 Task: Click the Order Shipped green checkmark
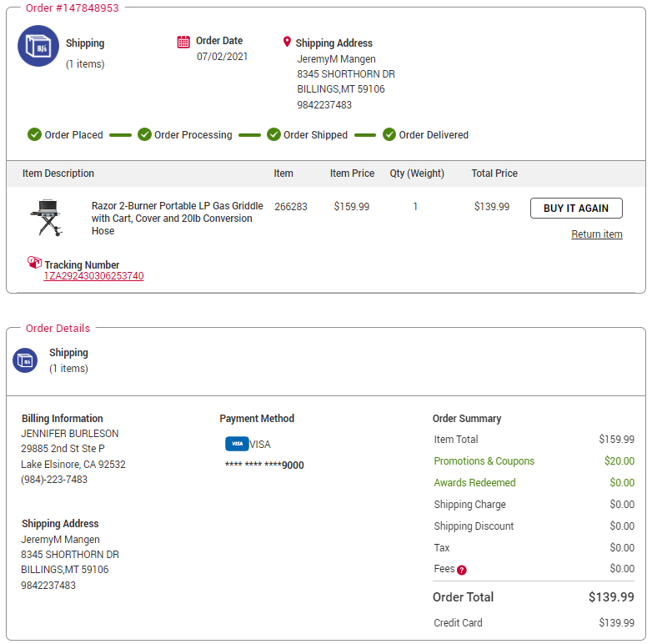point(273,134)
